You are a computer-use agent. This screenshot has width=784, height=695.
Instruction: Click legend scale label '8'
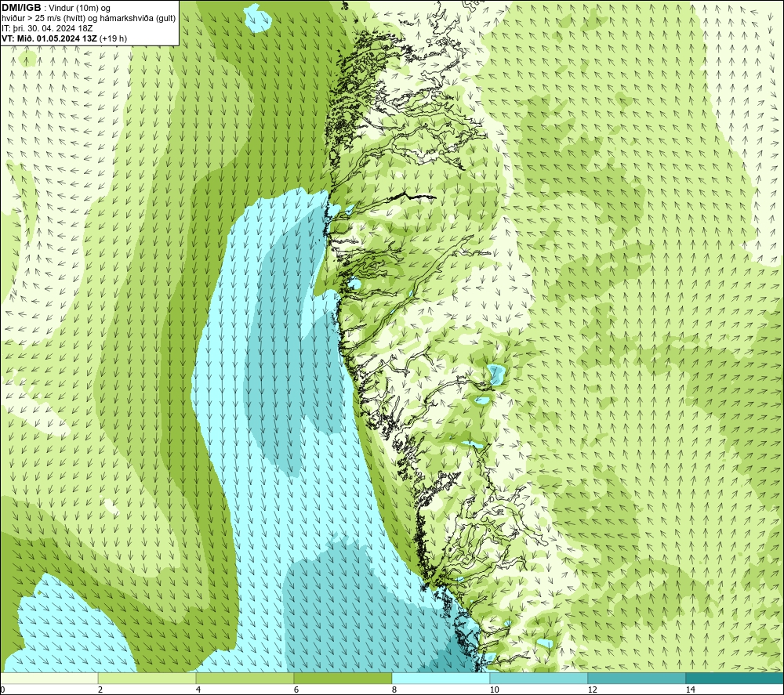click(394, 690)
